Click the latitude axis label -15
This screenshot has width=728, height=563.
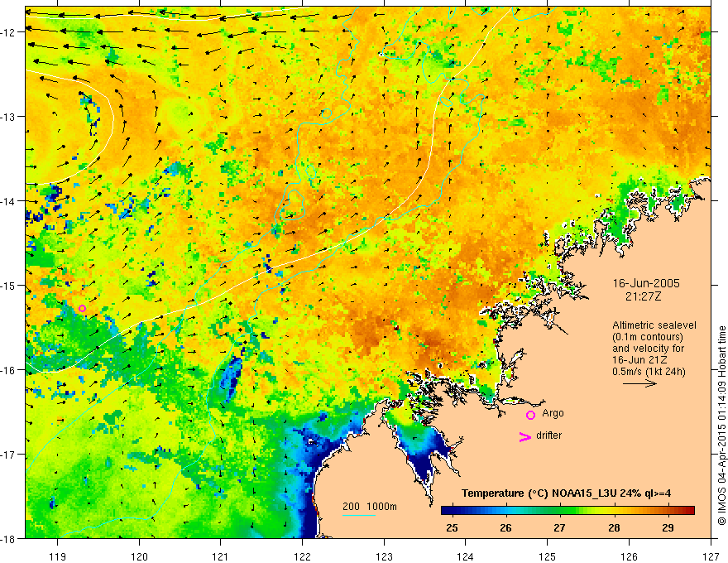[8, 285]
